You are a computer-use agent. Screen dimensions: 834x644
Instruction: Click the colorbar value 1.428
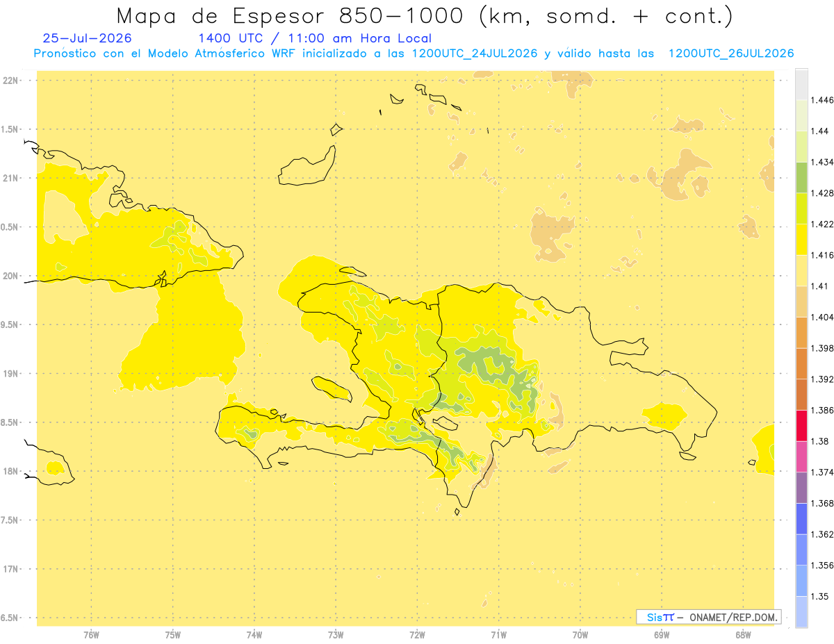(821, 193)
